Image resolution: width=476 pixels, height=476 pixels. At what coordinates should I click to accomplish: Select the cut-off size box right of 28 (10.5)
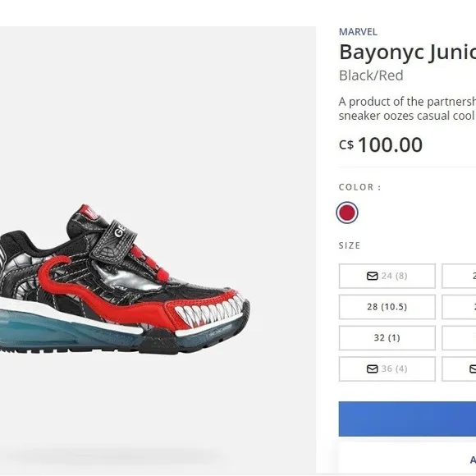click(459, 307)
